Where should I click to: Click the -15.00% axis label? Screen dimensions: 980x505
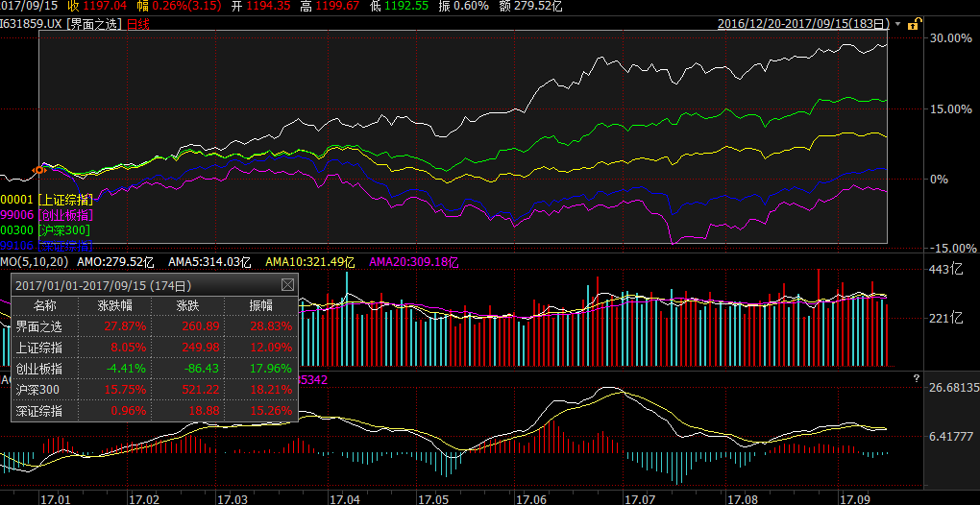coord(951,249)
